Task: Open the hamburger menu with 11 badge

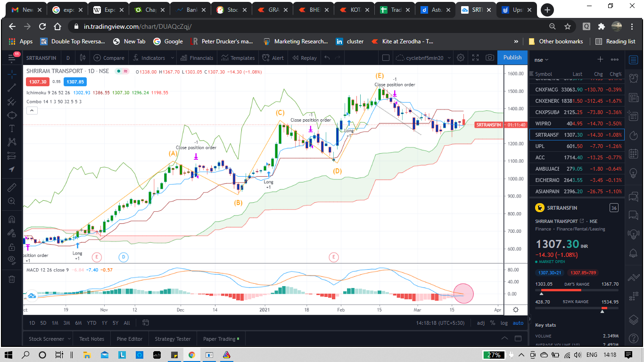Action: click(12, 58)
